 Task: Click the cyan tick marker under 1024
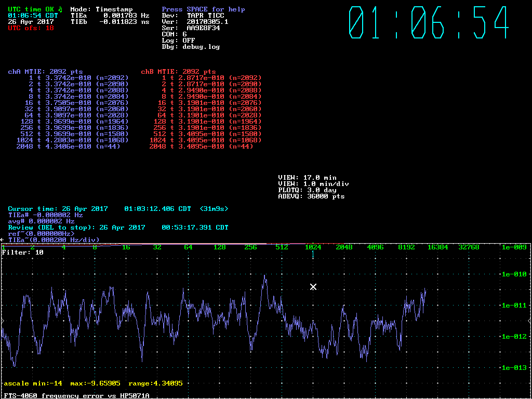[313, 255]
